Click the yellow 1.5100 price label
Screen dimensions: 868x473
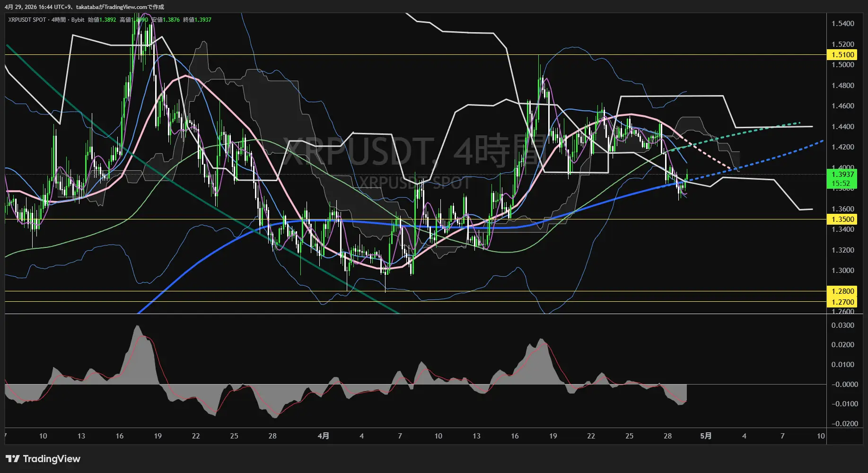tap(842, 55)
